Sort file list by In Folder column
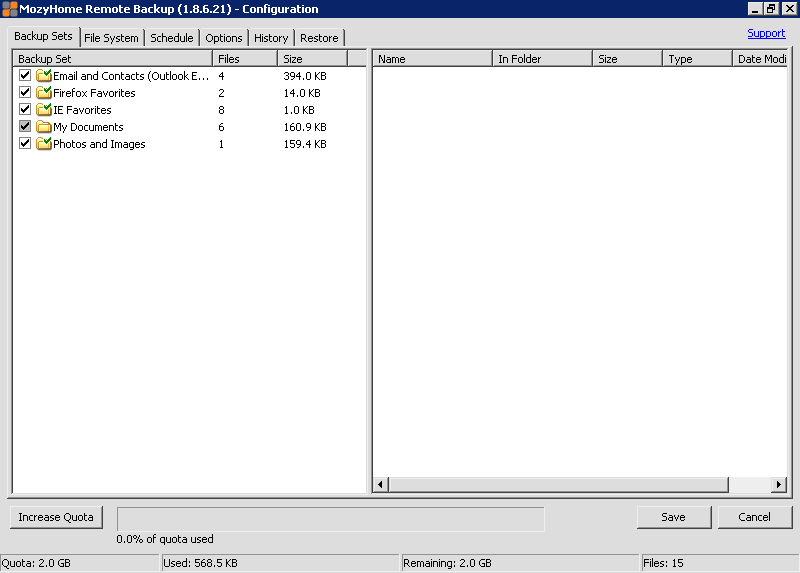 click(x=542, y=59)
